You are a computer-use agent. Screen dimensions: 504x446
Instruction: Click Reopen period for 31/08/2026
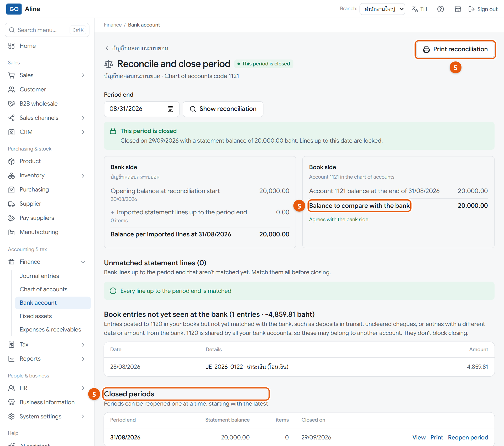coord(468,437)
